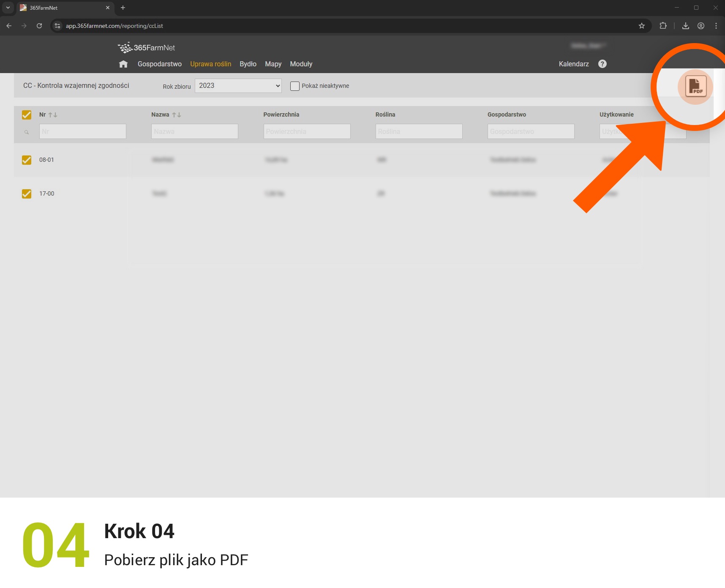Open the browser tab search chevron
The image size is (725, 588).
click(x=8, y=8)
